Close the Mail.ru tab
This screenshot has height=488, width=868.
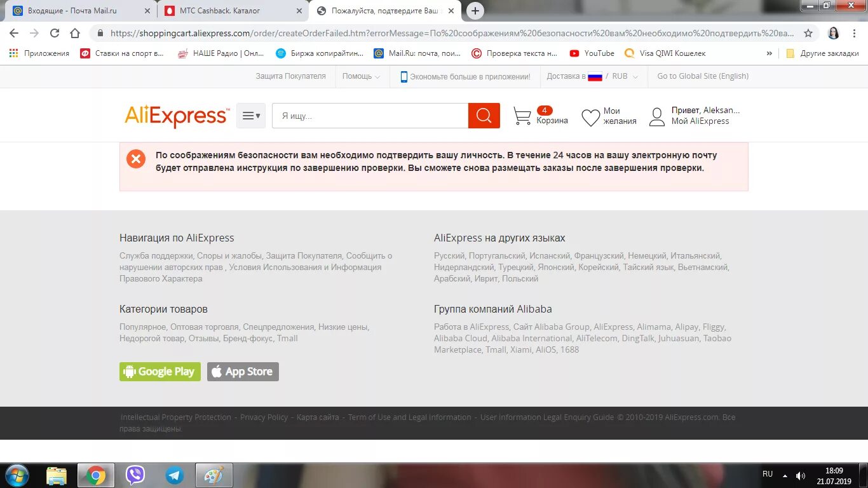tap(147, 11)
